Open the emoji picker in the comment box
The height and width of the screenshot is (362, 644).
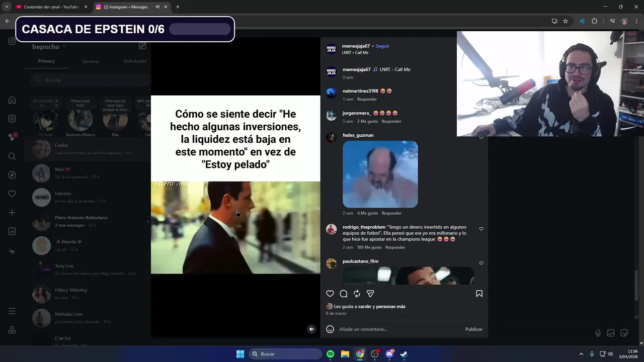pos(330,329)
